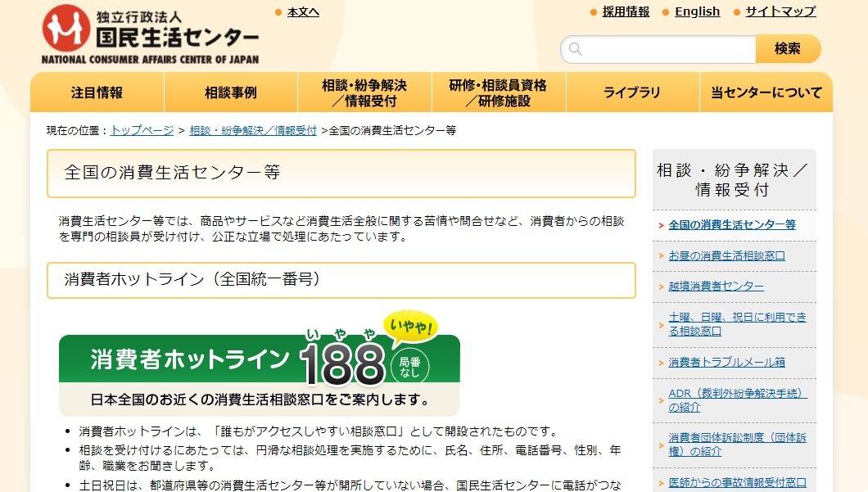
Task: Open sidebar link お昼の消費生活相談窓口
Action: point(727,255)
